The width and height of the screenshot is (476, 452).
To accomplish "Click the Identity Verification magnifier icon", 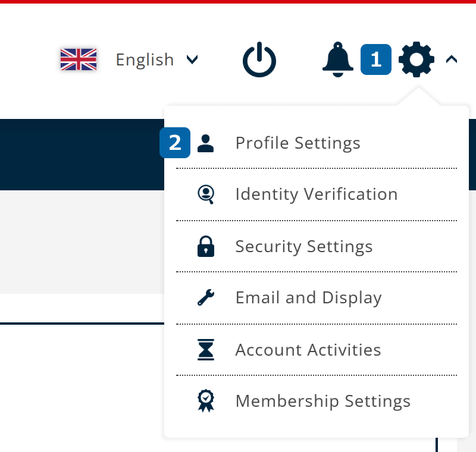I will coord(205,194).
